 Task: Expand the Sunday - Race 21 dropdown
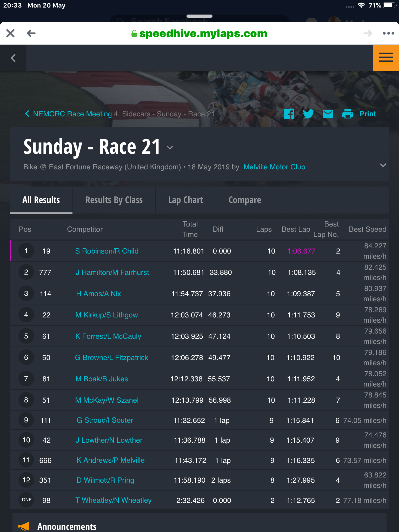(x=170, y=148)
